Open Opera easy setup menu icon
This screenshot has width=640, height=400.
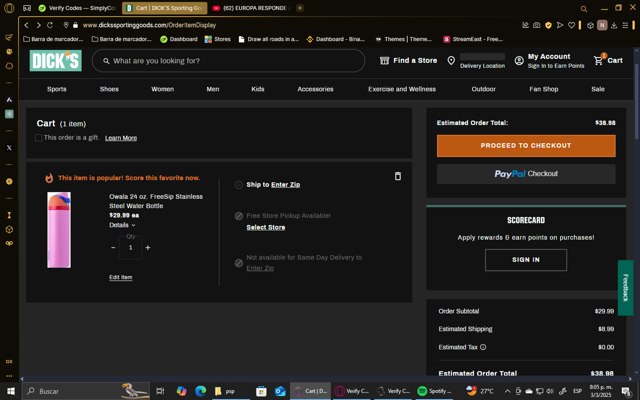pos(625,25)
